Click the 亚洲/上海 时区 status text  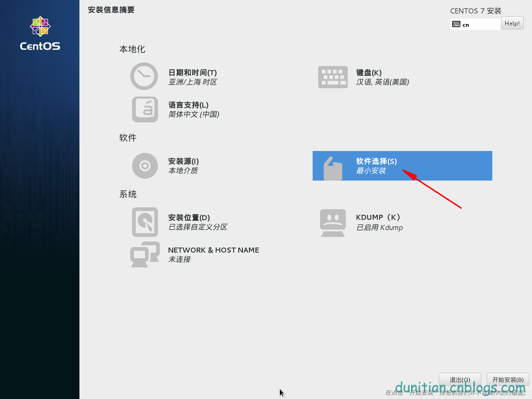pos(193,82)
